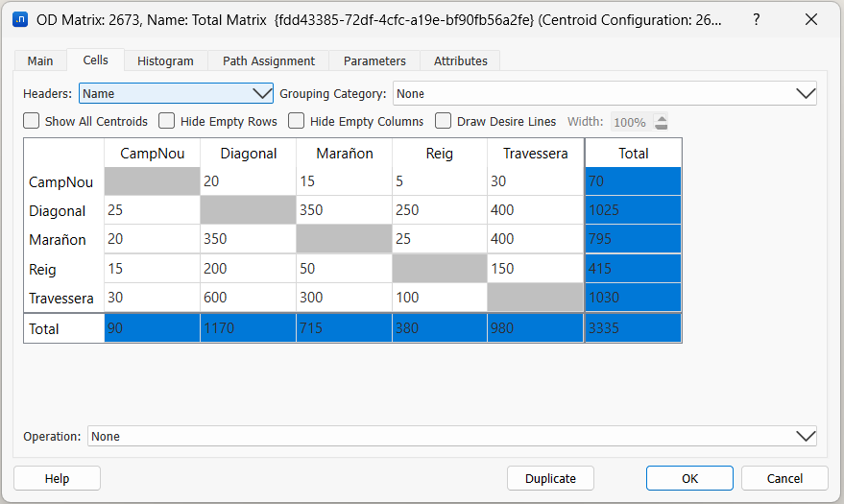Toggle Hide Empty Rows option
Image resolution: width=844 pixels, height=504 pixels.
[x=167, y=122]
